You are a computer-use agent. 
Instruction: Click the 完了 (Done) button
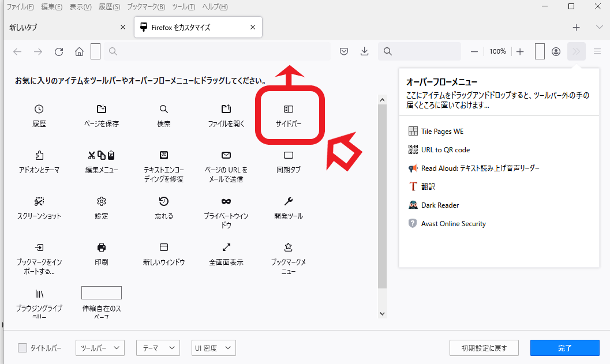tap(564, 348)
